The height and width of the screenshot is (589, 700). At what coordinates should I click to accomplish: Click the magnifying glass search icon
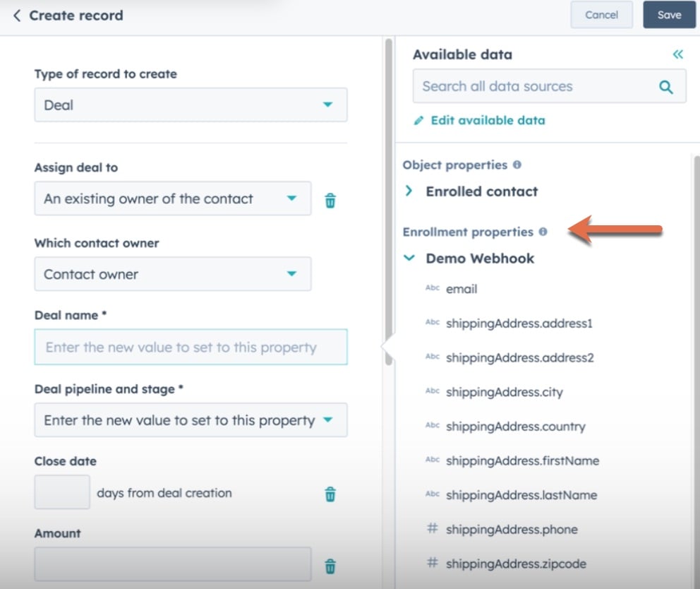[x=665, y=86]
